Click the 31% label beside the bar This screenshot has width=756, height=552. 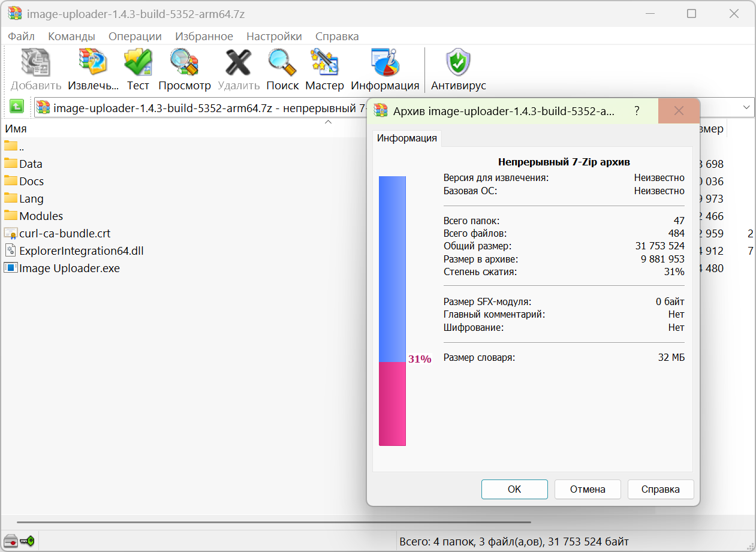click(420, 360)
